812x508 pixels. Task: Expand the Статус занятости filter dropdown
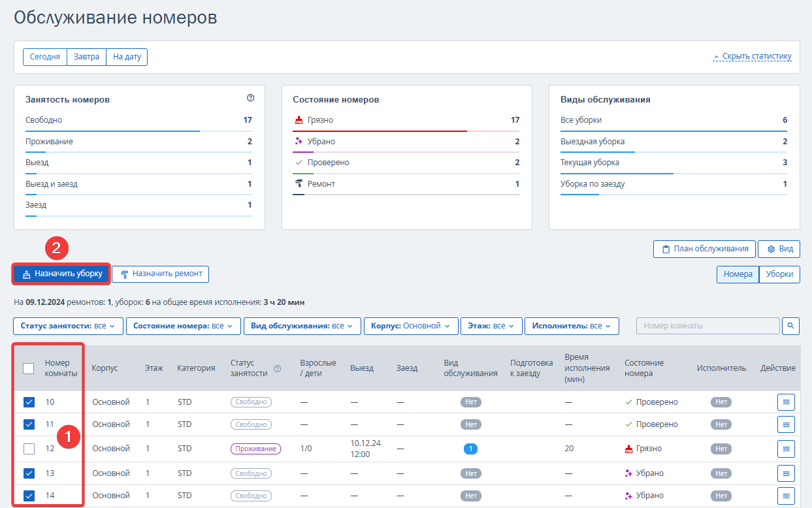(68, 326)
